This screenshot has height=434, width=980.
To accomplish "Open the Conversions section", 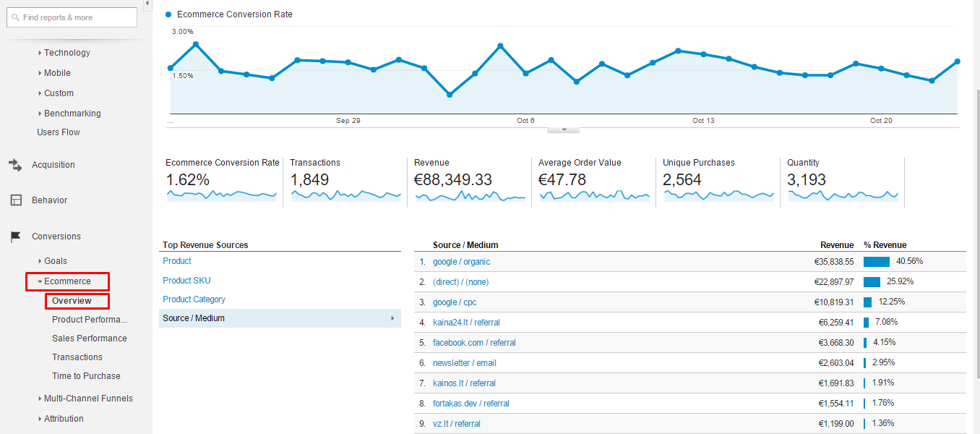I will pyautogui.click(x=56, y=237).
